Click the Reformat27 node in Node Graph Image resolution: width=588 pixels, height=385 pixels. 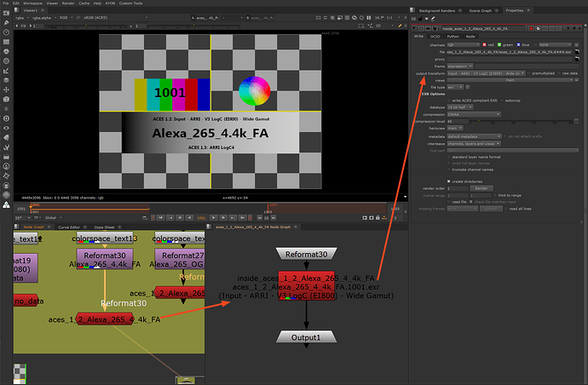pos(181,255)
